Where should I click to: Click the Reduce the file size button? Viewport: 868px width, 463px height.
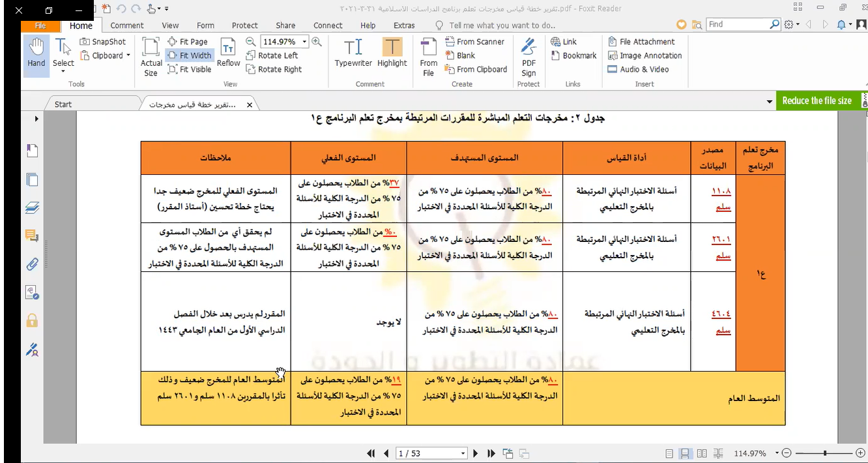[x=817, y=100]
